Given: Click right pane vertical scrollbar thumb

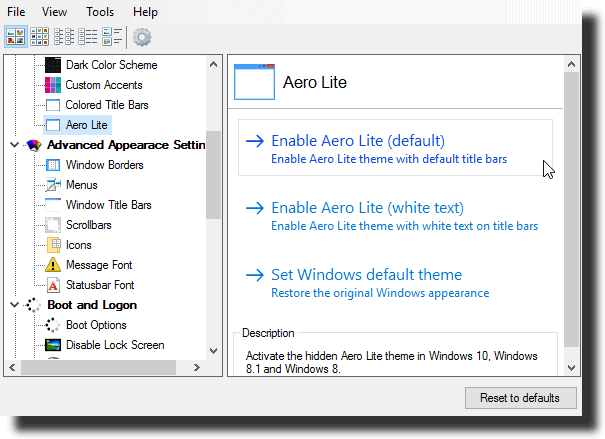Looking at the screenshot, I should [571, 209].
